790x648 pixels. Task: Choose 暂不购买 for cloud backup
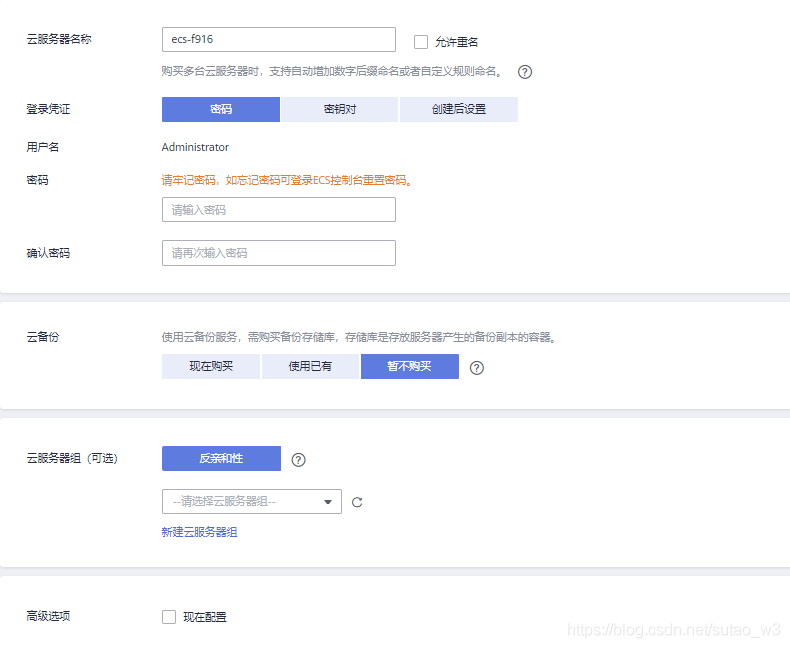(410, 366)
